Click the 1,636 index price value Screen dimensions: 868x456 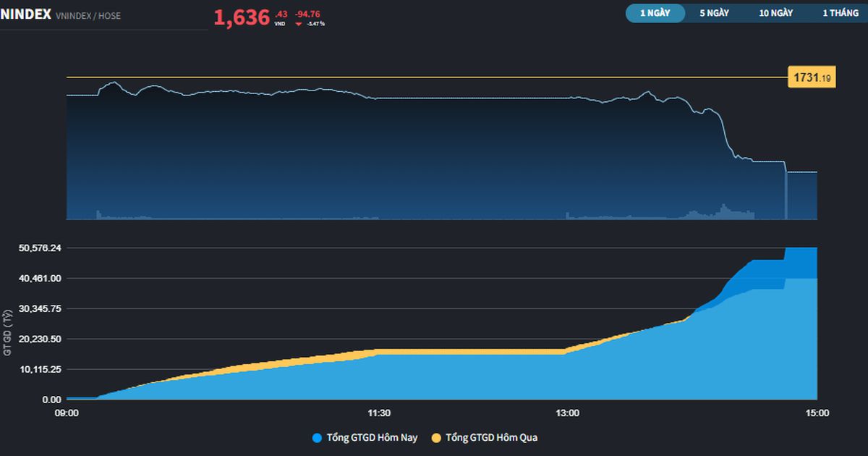[x=242, y=17]
